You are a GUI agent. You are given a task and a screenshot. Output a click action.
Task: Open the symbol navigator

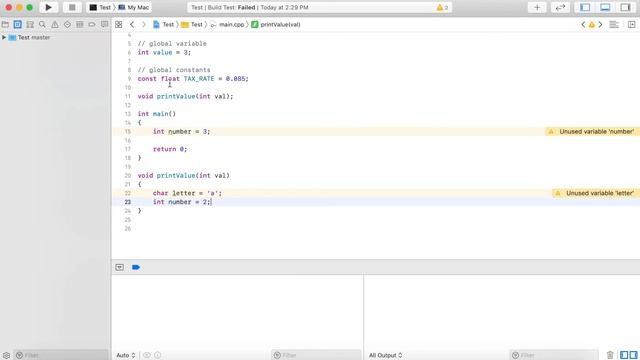[x=30, y=24]
